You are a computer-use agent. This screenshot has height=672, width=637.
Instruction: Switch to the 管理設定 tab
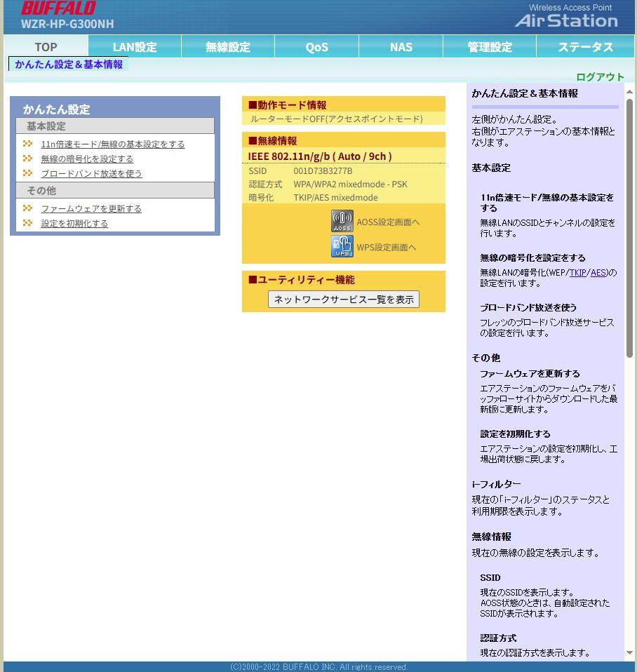pyautogui.click(x=489, y=46)
